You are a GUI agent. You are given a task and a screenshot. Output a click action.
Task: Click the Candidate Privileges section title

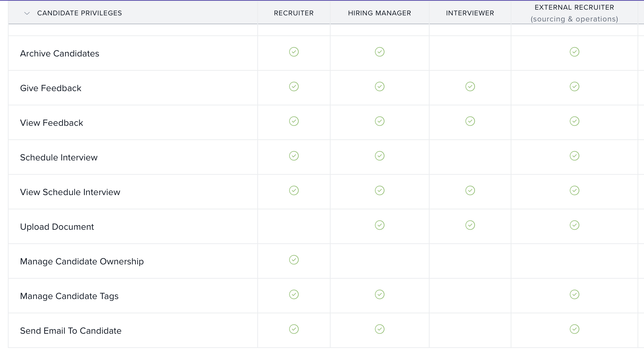pyautogui.click(x=79, y=13)
